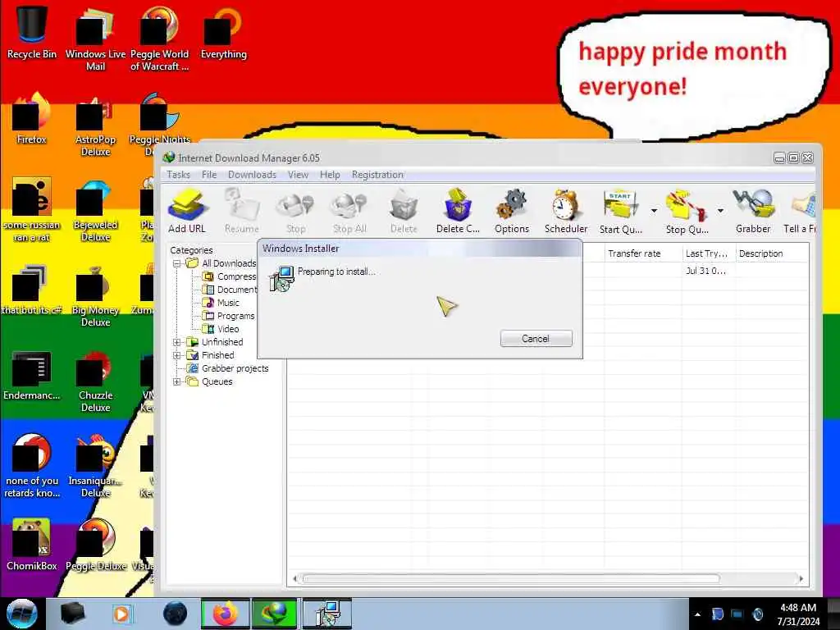Open Recycle Bin desktop icon
This screenshot has height=630, width=840.
click(32, 32)
